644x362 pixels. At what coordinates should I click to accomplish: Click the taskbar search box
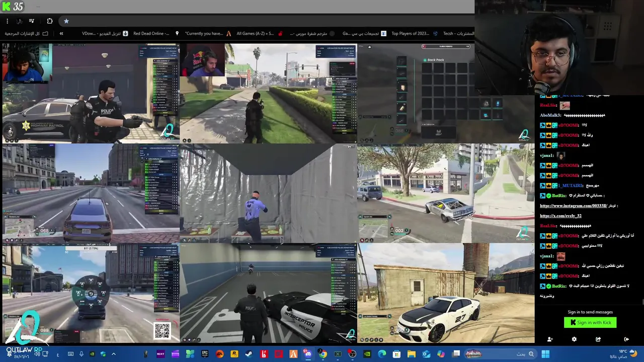pos(501,354)
